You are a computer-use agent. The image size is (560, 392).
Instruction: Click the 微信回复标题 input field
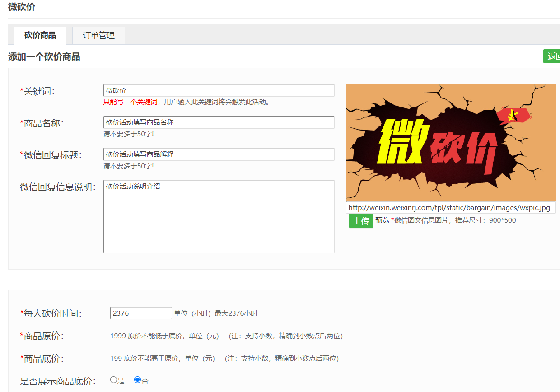[x=219, y=154]
